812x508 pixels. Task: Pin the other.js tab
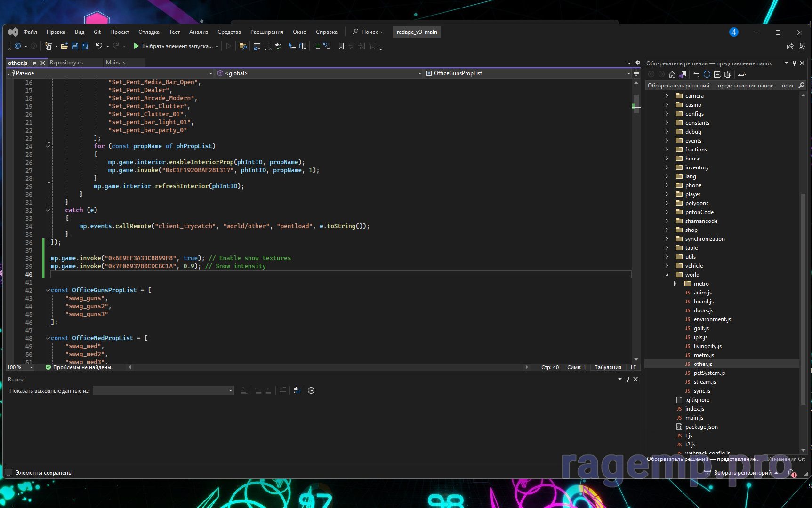click(34, 63)
